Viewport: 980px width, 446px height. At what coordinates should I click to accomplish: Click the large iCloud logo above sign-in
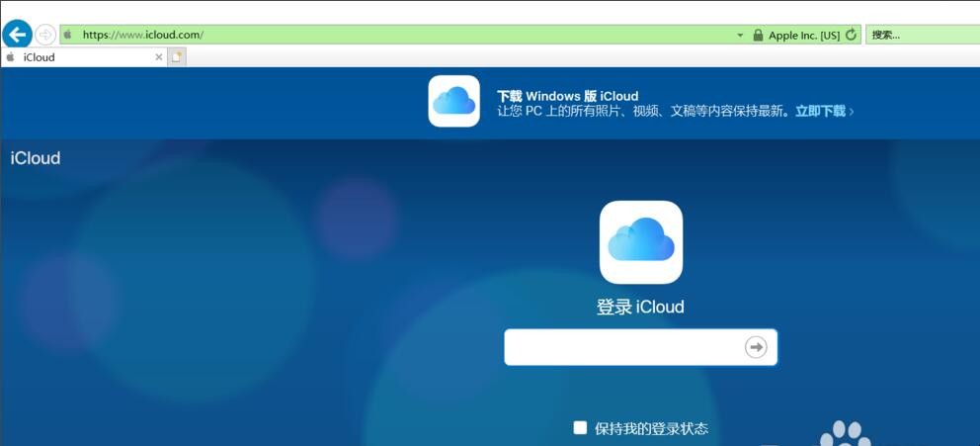pyautogui.click(x=640, y=242)
